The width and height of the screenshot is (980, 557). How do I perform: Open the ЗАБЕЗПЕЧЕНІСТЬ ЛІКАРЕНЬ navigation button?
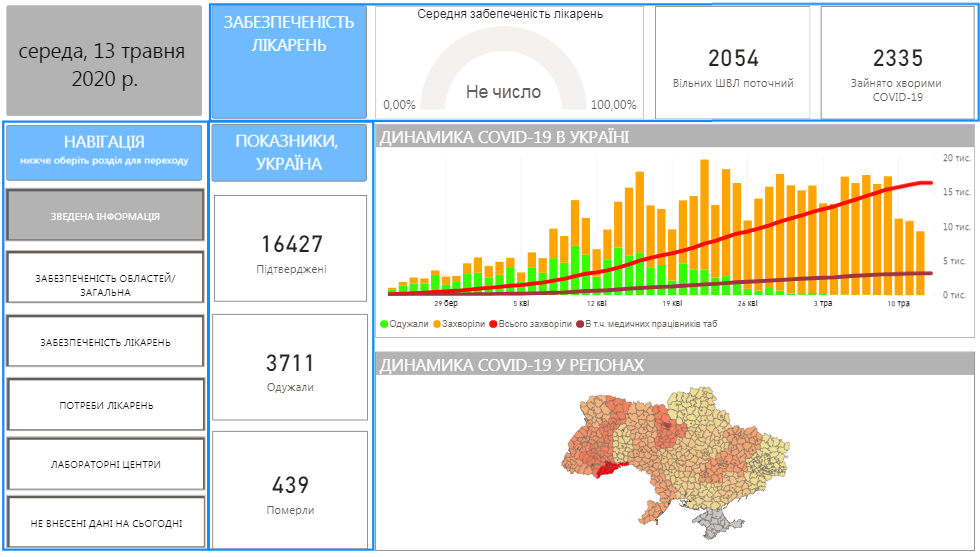click(105, 342)
